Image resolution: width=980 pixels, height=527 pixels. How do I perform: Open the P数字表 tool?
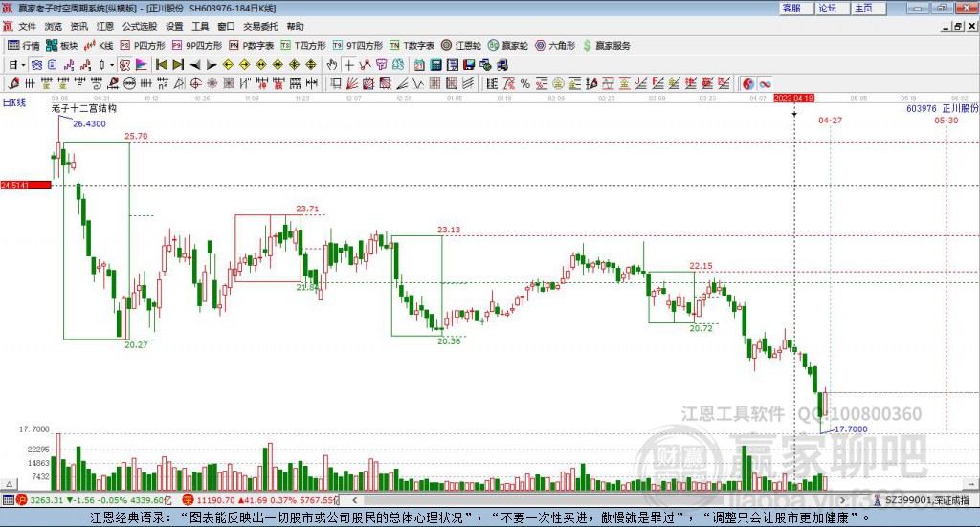tap(252, 46)
